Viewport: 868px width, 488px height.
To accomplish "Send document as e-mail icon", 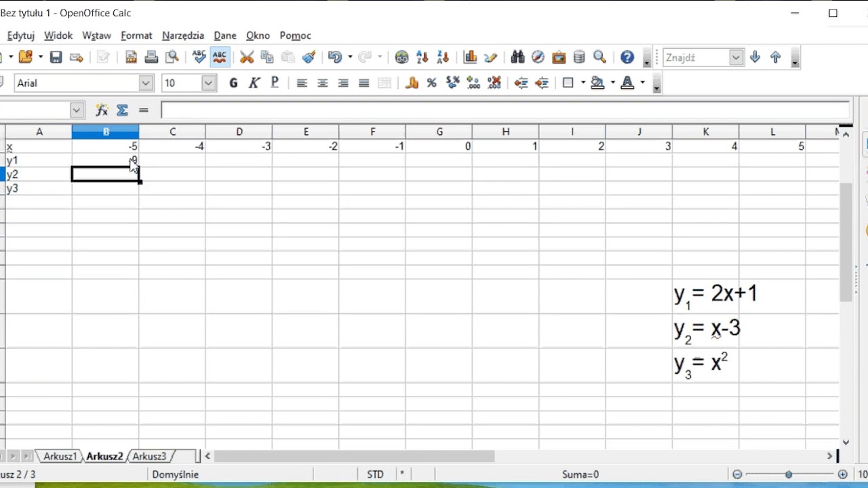I will pyautogui.click(x=77, y=58).
